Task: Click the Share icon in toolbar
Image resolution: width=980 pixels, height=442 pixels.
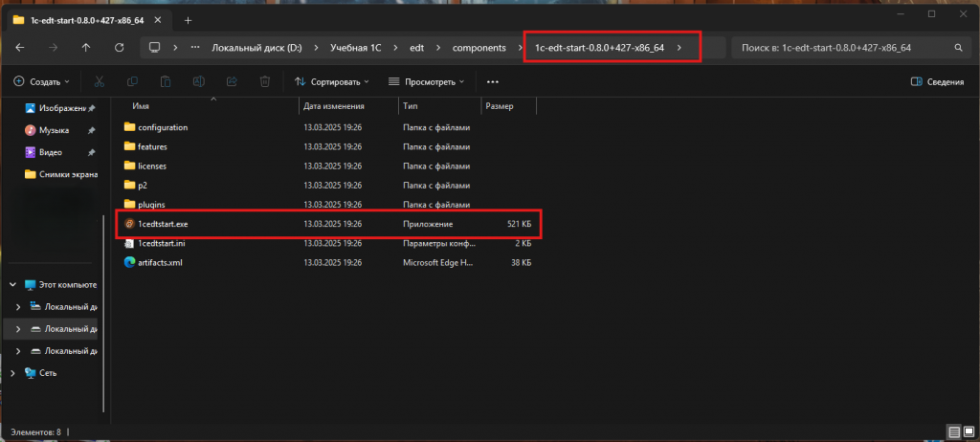Action: pyautogui.click(x=232, y=81)
